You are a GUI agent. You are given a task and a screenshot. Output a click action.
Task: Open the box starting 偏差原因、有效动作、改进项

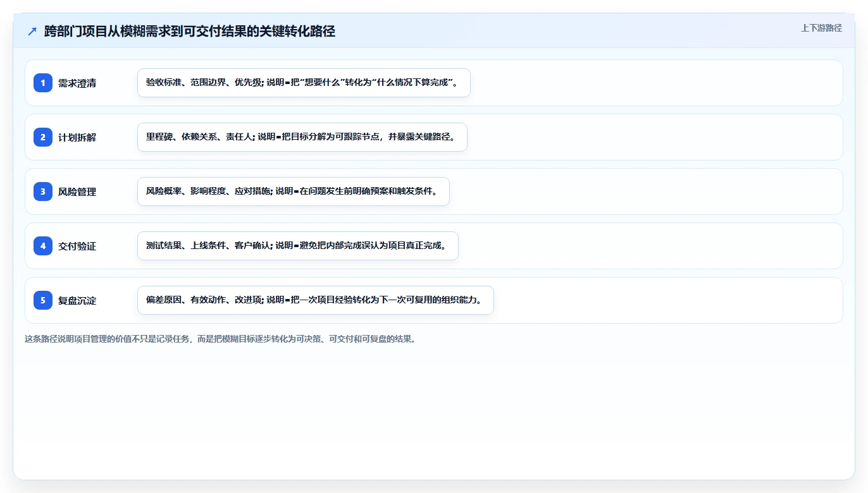(316, 300)
